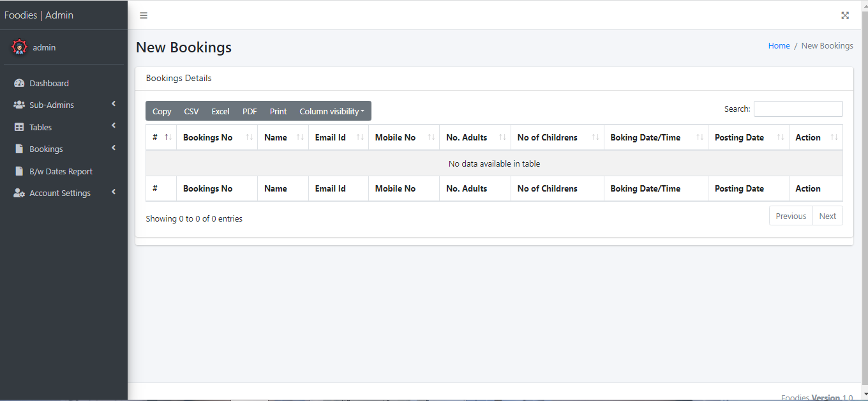Expand the Sub-Admins submenu arrow

(x=114, y=104)
